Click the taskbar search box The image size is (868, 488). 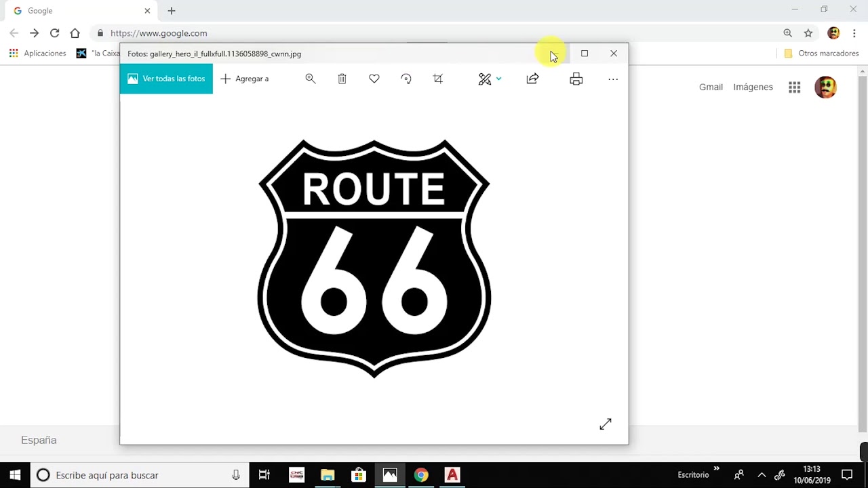coord(139,475)
